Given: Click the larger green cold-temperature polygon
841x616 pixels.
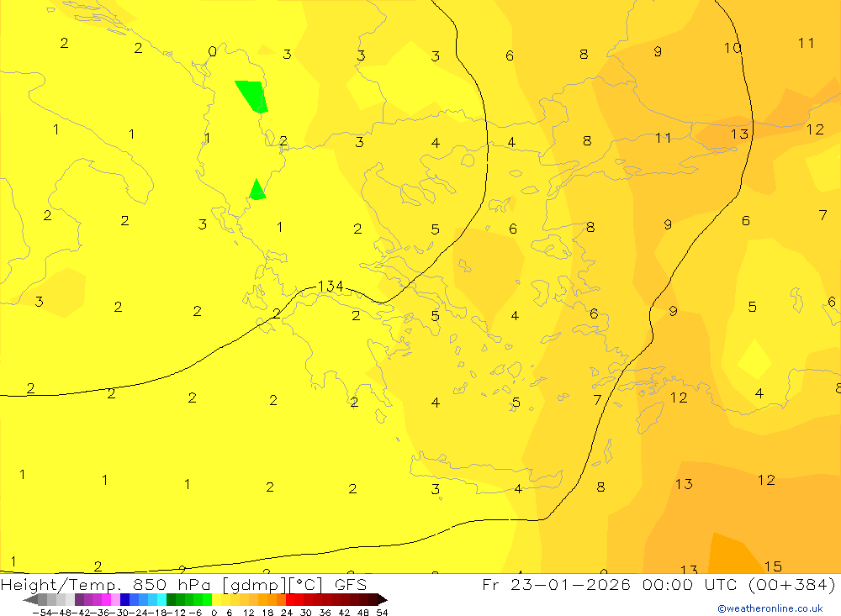Looking at the screenshot, I should pos(252,96).
